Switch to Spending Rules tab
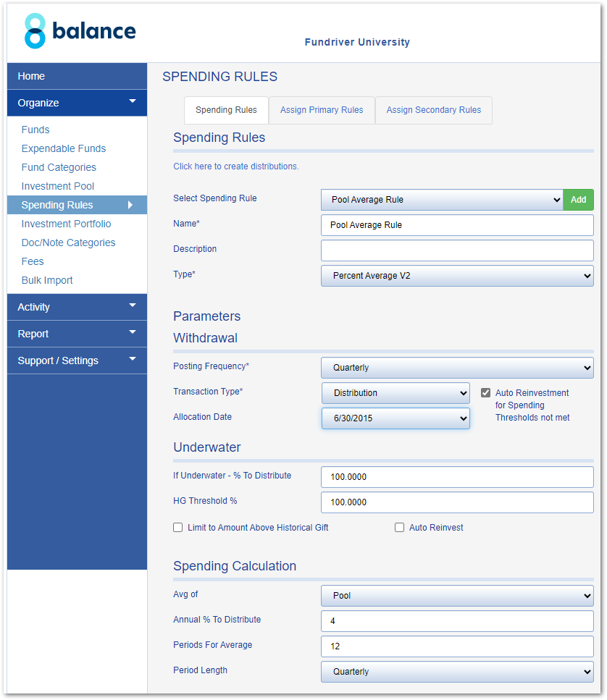The height and width of the screenshot is (700, 607). click(226, 110)
